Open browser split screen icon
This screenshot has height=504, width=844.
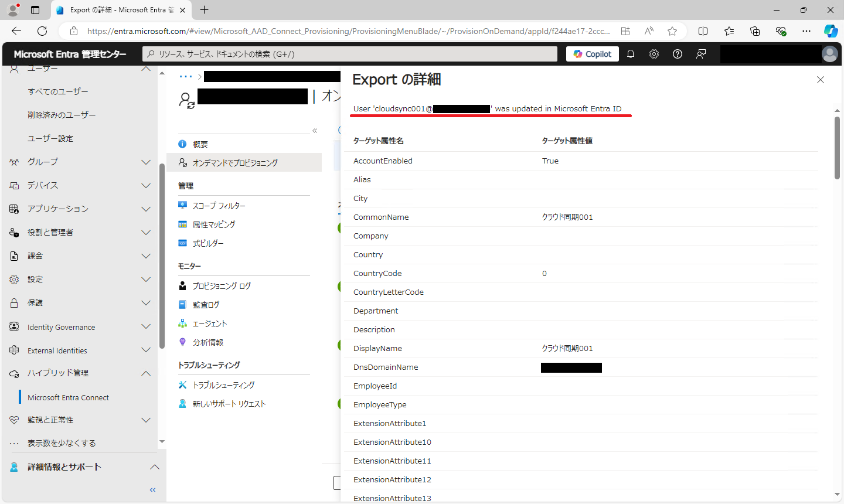point(703,31)
